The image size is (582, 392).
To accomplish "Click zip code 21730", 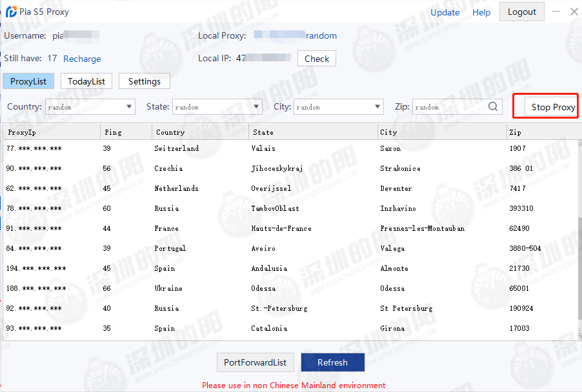I will click(x=519, y=268).
